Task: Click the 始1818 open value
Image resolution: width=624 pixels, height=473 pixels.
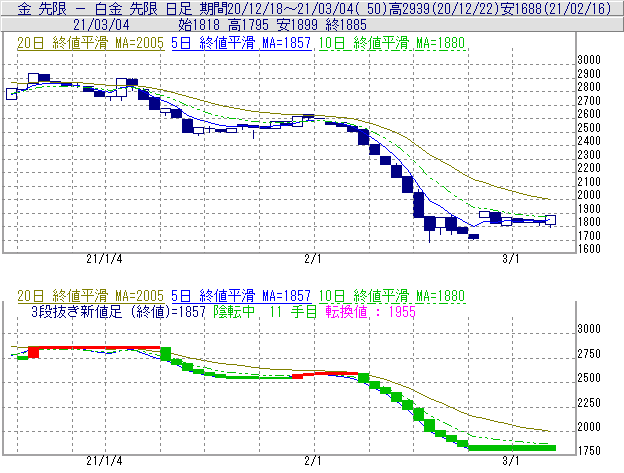Action: tap(199, 25)
